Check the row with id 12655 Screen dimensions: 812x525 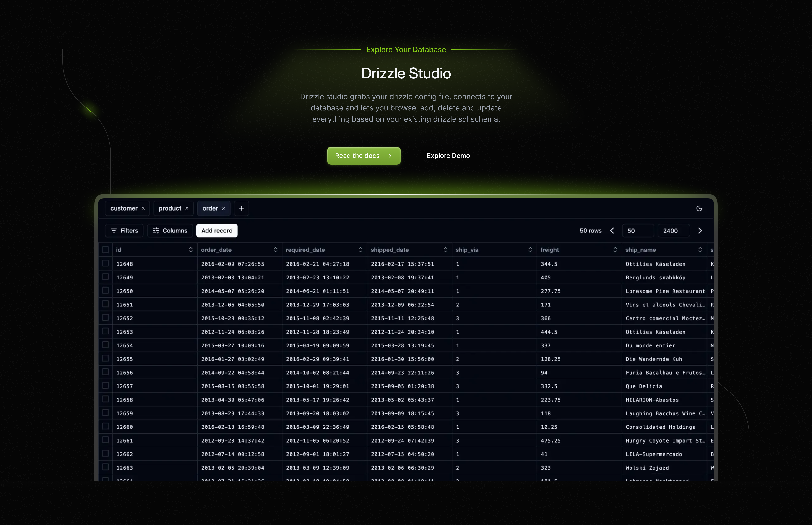pos(106,358)
